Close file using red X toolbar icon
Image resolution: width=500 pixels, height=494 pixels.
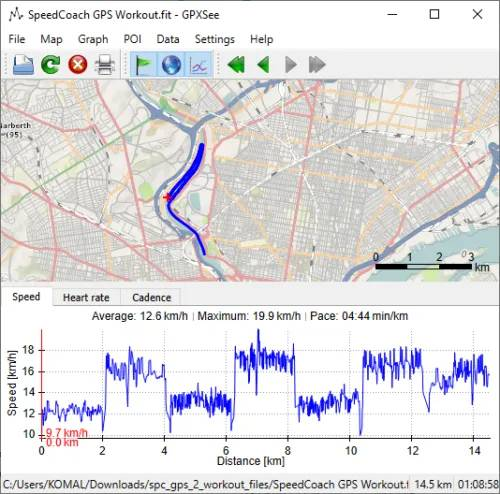78,64
